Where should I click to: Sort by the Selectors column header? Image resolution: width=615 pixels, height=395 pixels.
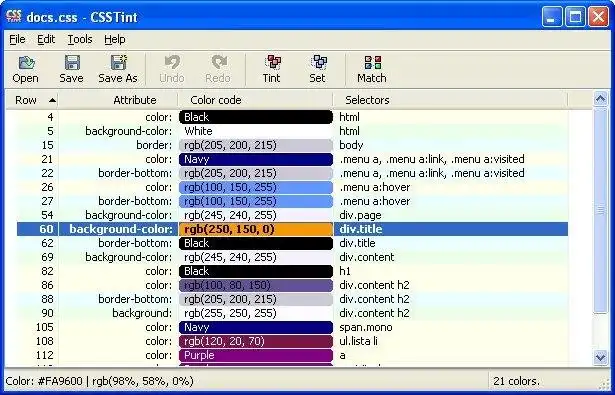(450, 100)
